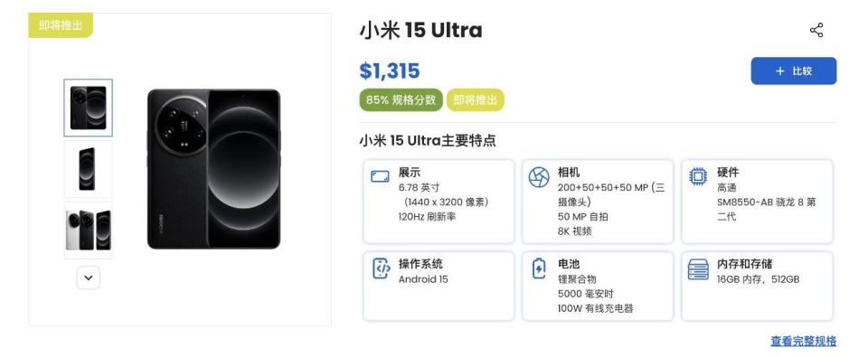Select the second thumbnail showing the phone front
This screenshot has width=868, height=357.
[88, 169]
